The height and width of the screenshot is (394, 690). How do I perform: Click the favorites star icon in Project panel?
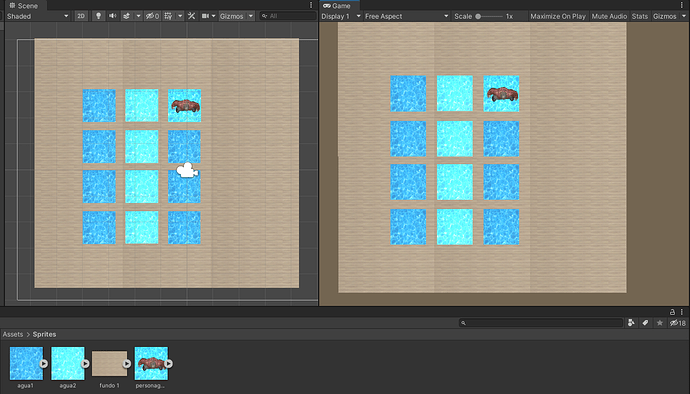(660, 323)
